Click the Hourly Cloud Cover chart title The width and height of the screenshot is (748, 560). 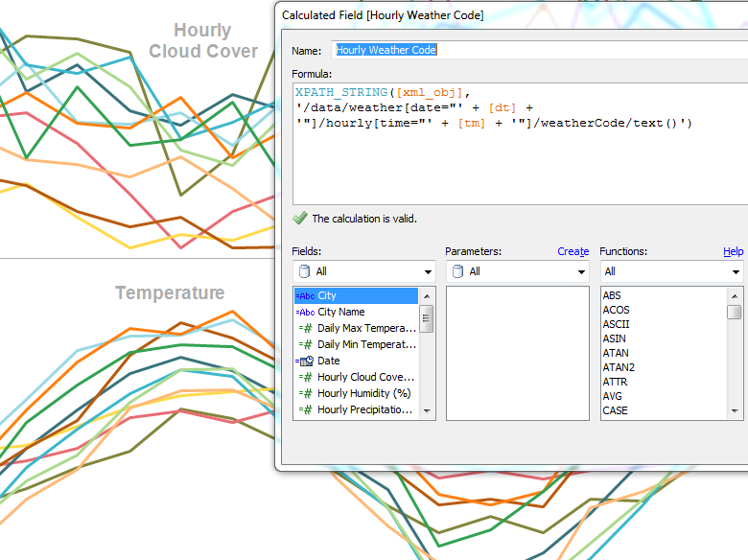coord(202,40)
